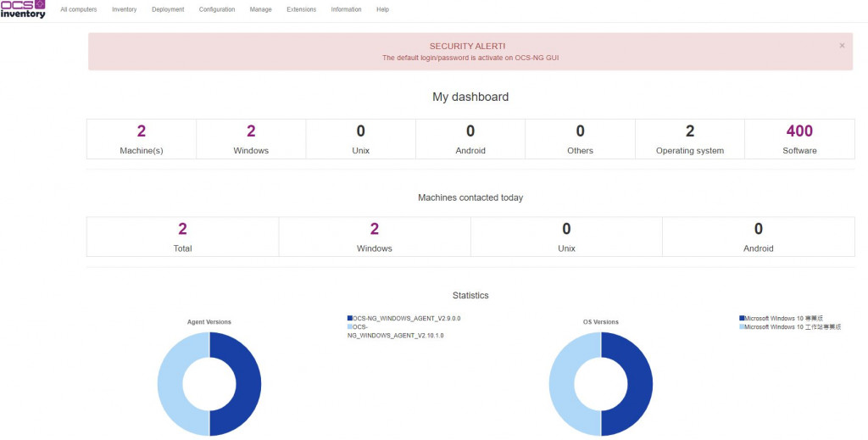
Task: Toggle first Microsoft Windows 10 legend swatch
Action: coord(742,318)
